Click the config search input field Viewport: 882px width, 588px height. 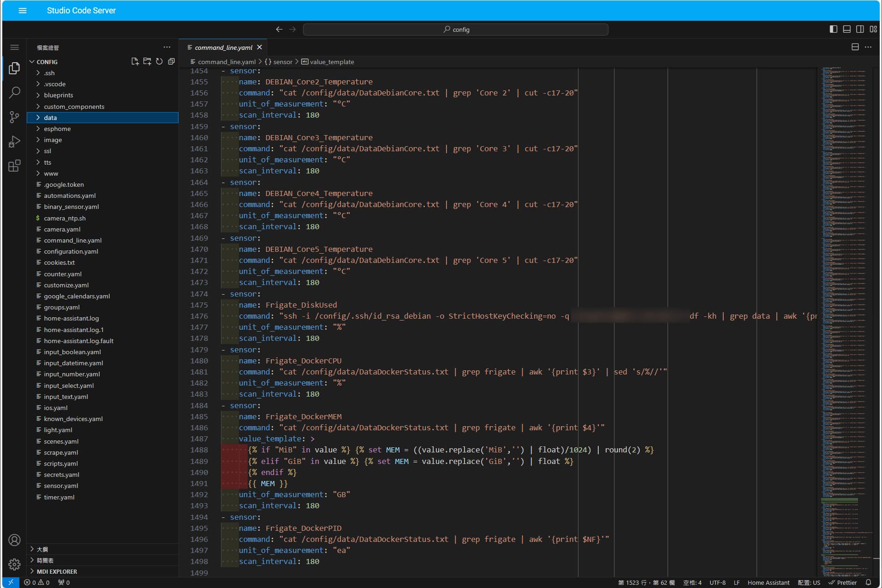coord(456,29)
